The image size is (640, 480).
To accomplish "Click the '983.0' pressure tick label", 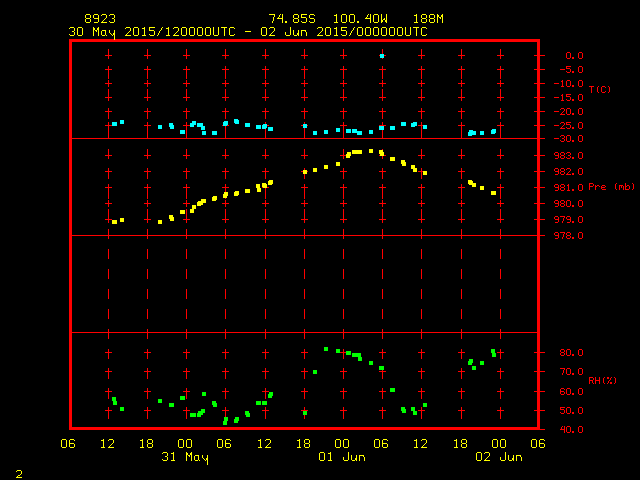I will [569, 156].
